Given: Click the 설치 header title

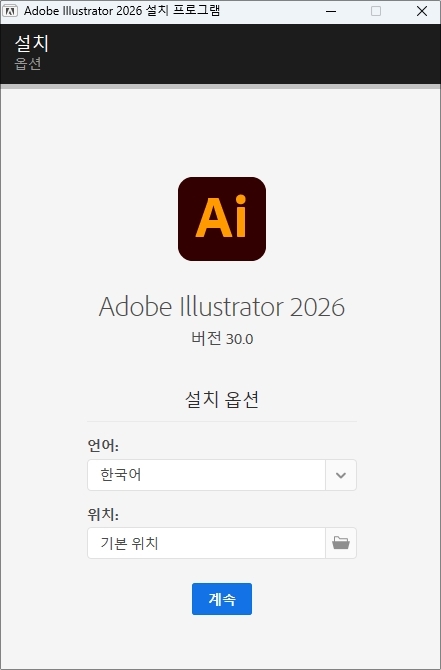Looking at the screenshot, I should click(32, 43).
